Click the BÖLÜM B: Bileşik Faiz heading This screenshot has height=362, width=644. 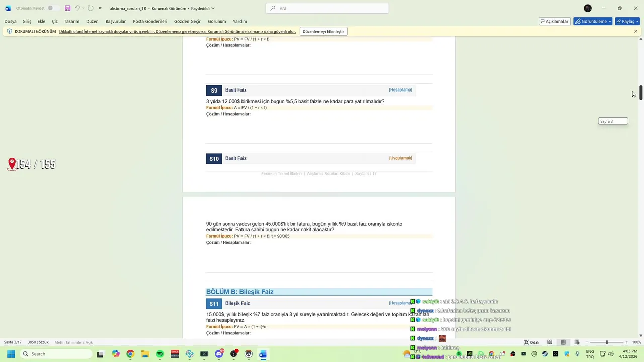(240, 292)
